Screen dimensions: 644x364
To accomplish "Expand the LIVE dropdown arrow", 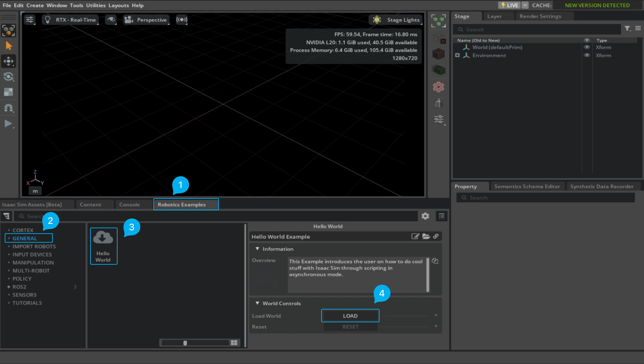I will [x=525, y=5].
